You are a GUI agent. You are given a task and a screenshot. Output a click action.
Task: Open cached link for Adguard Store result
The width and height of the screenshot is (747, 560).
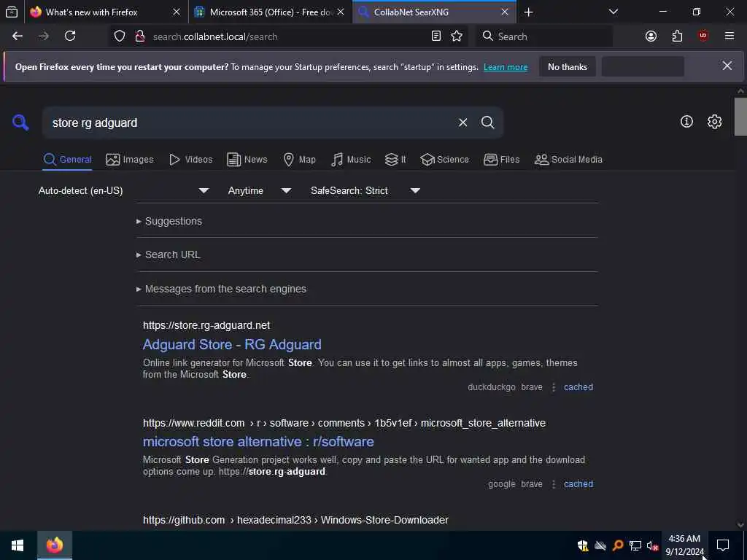(578, 387)
